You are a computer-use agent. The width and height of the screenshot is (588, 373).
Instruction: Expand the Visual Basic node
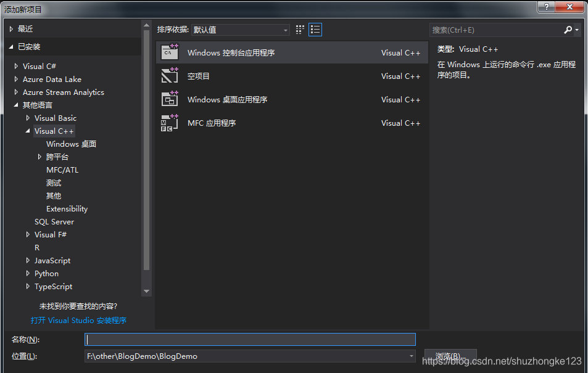point(28,118)
